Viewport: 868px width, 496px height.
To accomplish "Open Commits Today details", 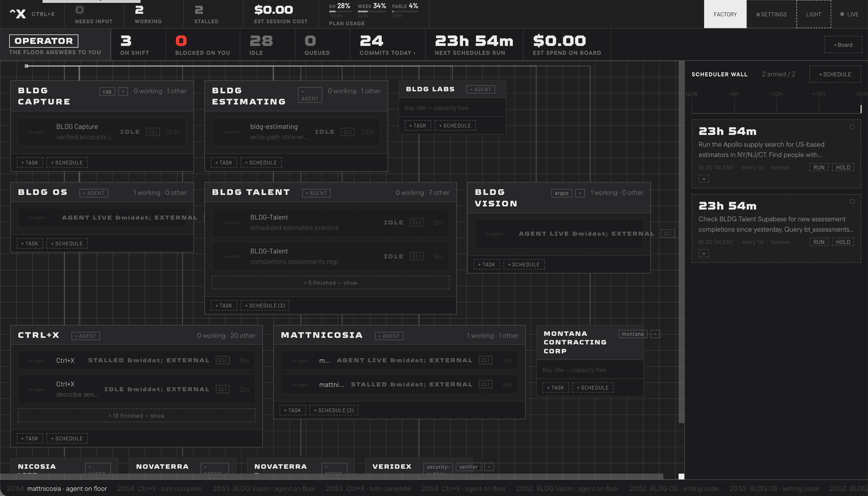I will pos(387,44).
